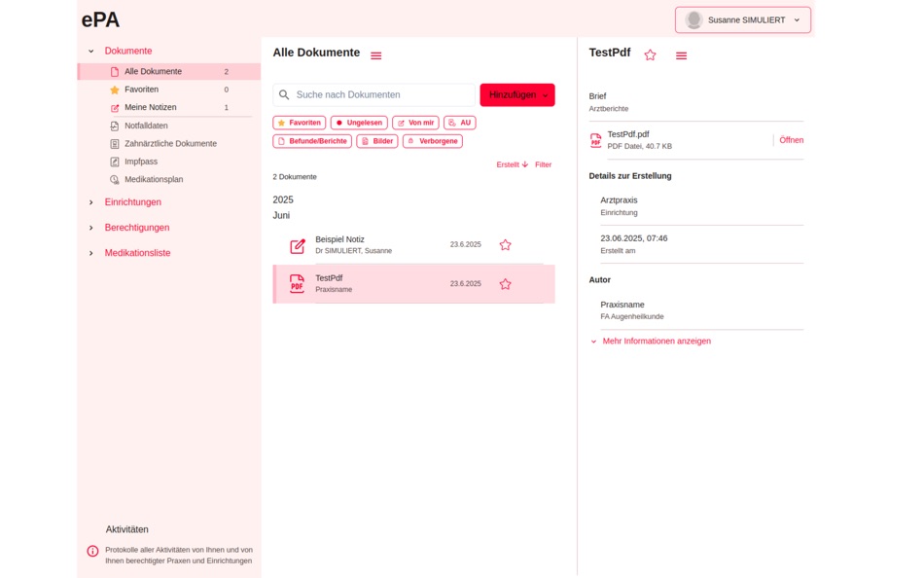Click Öffnen to open TestPdf.pdf
Viewport: 924px width, 578px height.
pyautogui.click(x=792, y=139)
